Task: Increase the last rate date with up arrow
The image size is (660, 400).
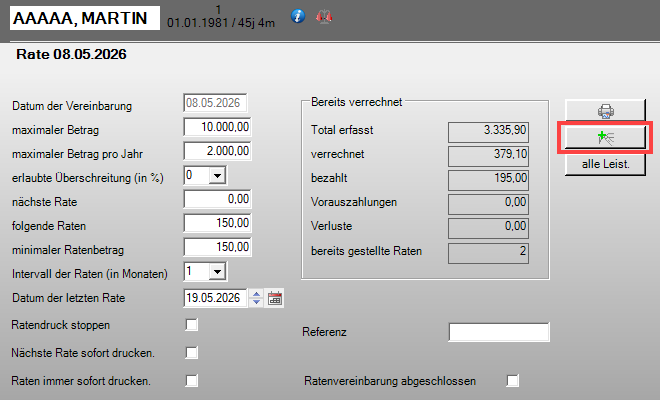Action: pyautogui.click(x=256, y=293)
